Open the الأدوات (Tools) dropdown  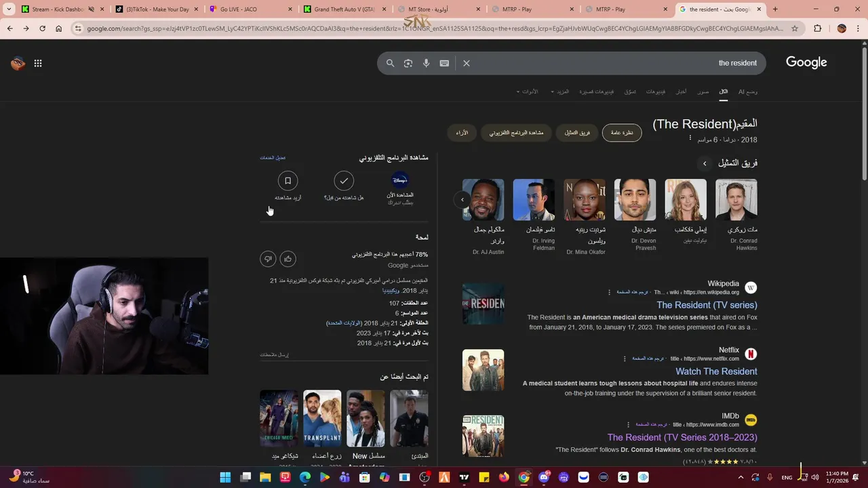527,91
